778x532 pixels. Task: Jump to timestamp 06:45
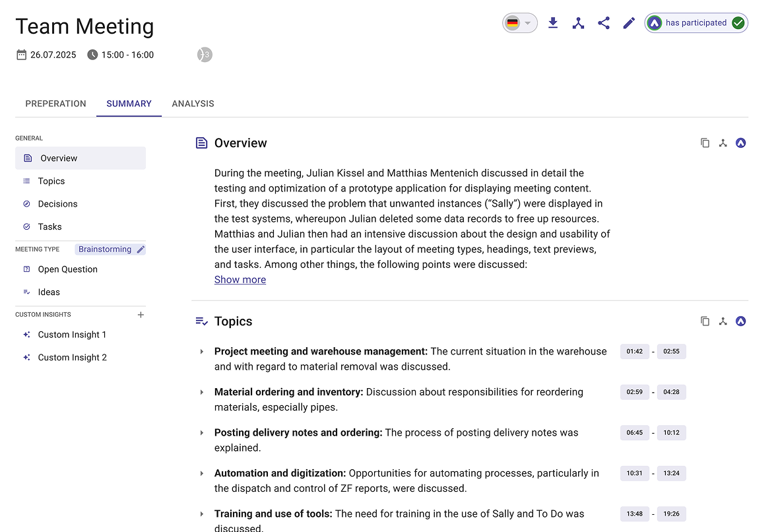pyautogui.click(x=634, y=433)
